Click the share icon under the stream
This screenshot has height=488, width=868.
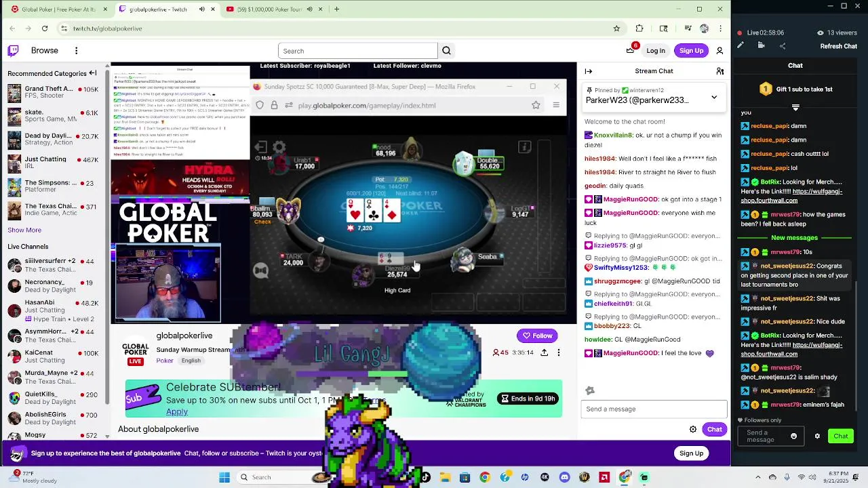point(544,352)
